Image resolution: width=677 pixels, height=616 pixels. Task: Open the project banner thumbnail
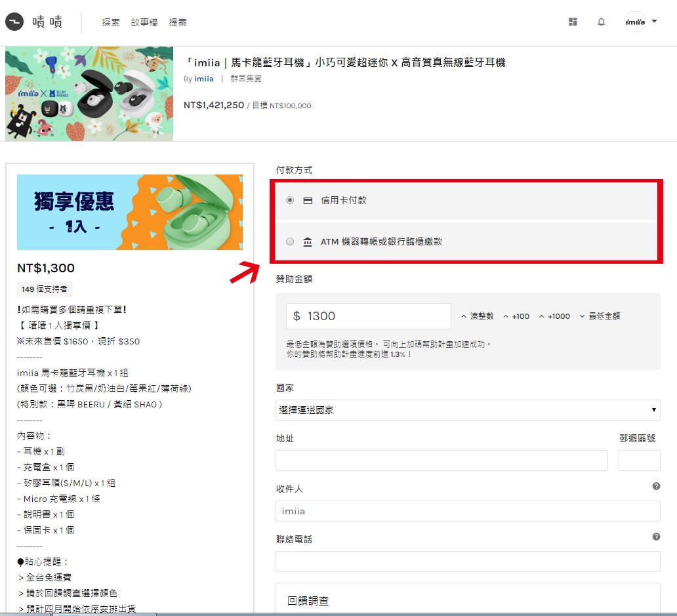click(89, 94)
